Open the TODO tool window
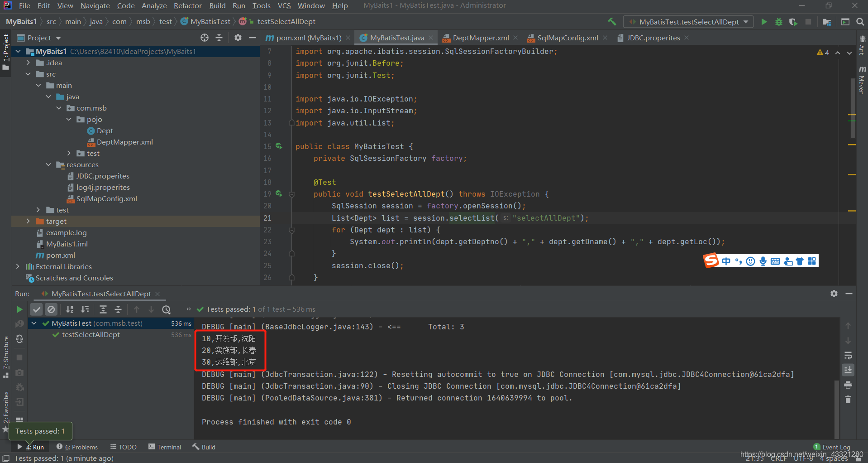 123,447
